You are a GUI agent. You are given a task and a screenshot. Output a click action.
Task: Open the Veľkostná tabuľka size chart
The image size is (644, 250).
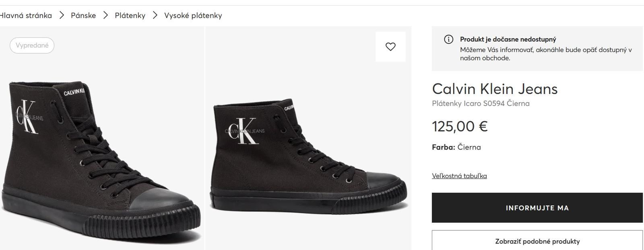(459, 176)
